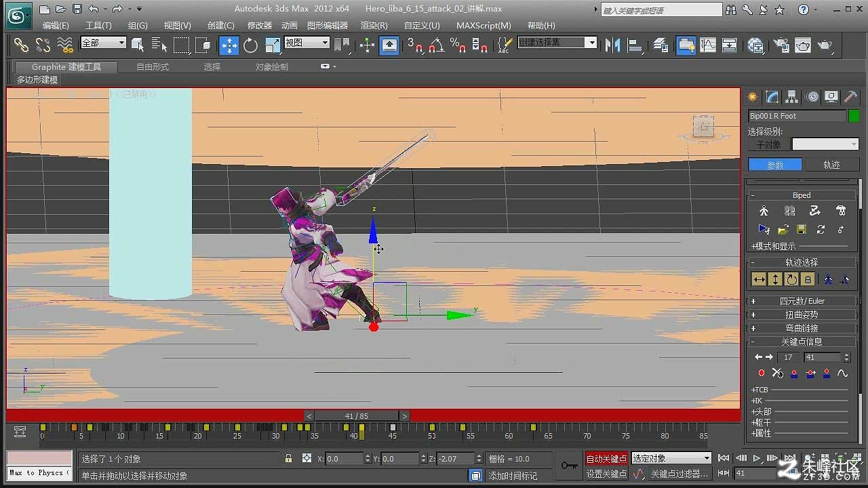Toggle Window/Crossing selection mode
The height and width of the screenshot is (488, 868).
[x=203, y=45]
